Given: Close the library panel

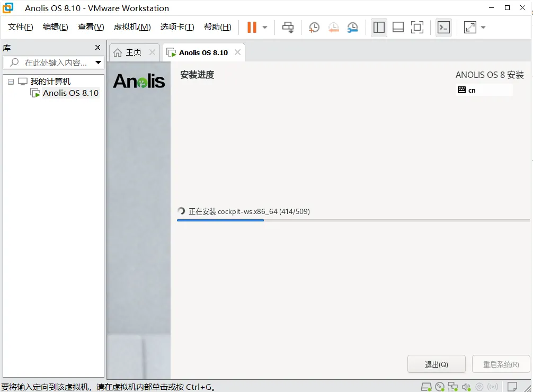Looking at the screenshot, I should (x=97, y=48).
